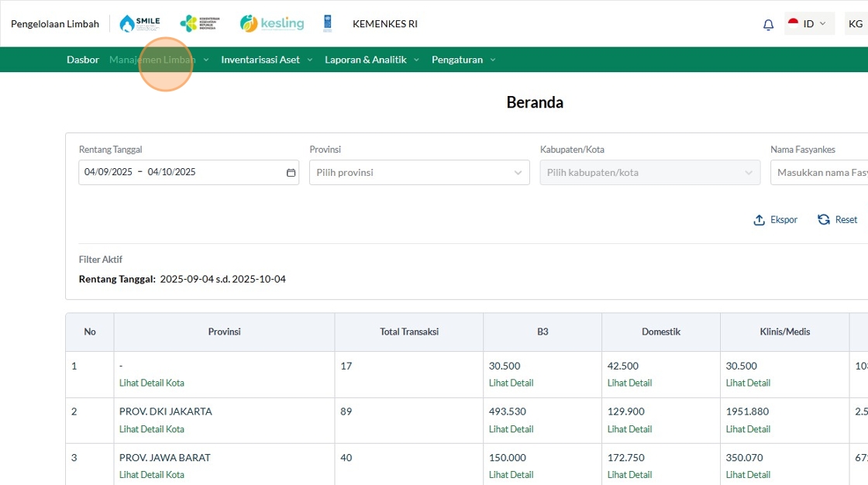868x485 pixels.
Task: Click the Reset refresh icon
Action: pos(824,220)
